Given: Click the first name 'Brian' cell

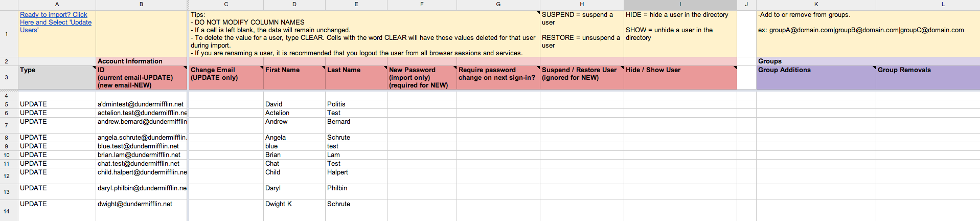Looking at the screenshot, I should (294, 155).
